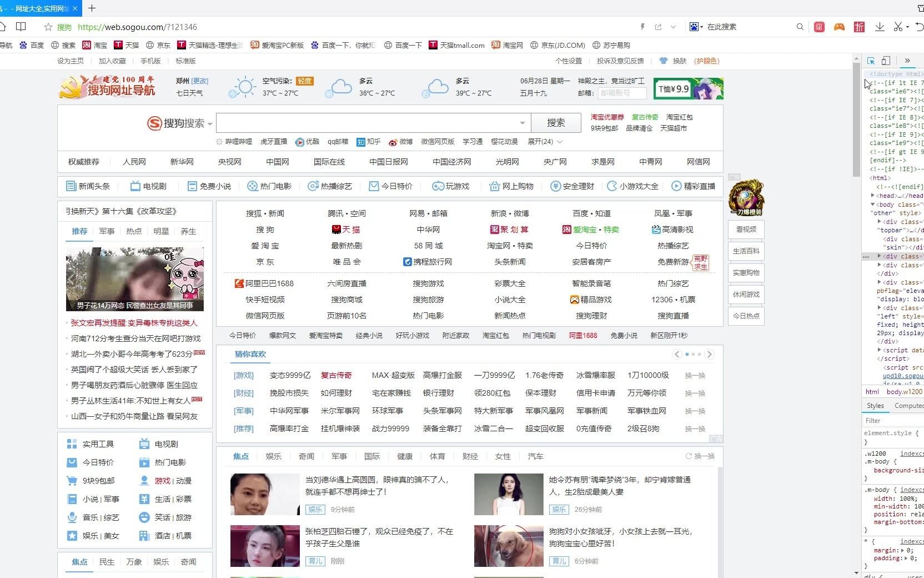Refresh feed with 换一换 button
The width and height of the screenshot is (924, 578).
(700, 456)
